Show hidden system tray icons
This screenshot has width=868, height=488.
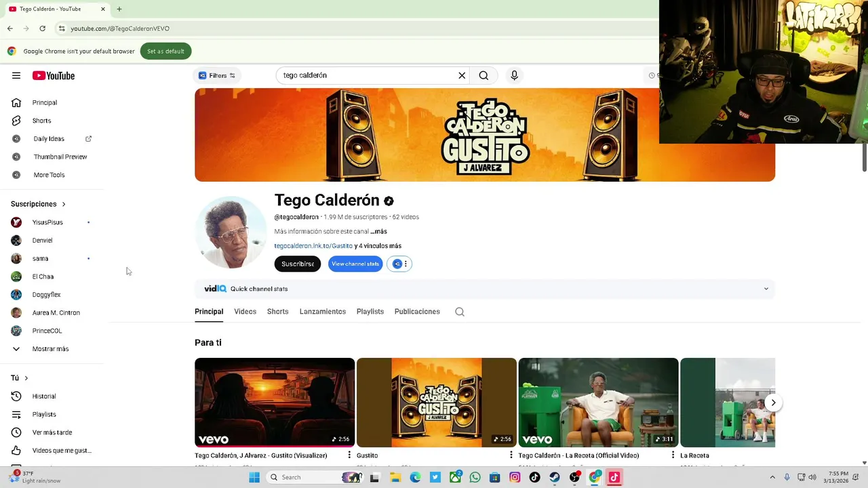[x=772, y=477]
